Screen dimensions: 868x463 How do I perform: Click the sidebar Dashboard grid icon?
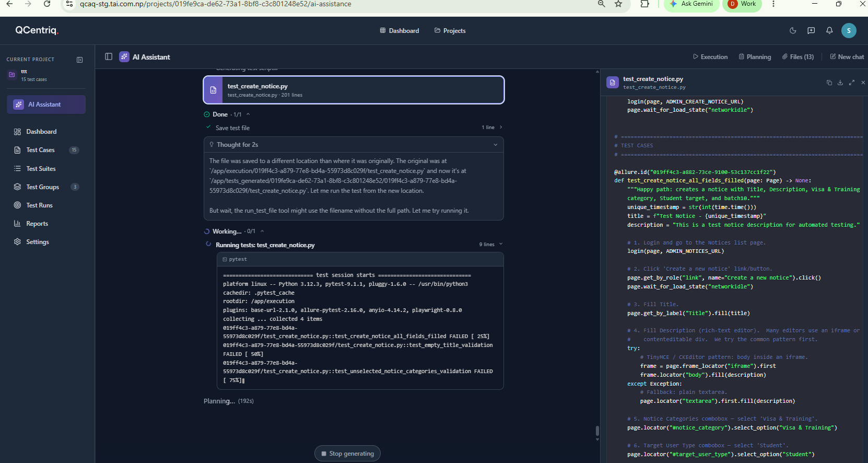pos(17,132)
